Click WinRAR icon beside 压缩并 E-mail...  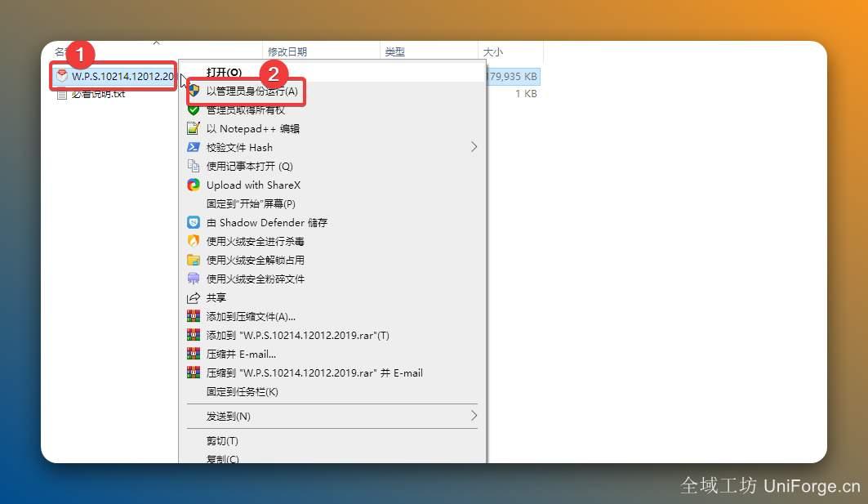194,354
